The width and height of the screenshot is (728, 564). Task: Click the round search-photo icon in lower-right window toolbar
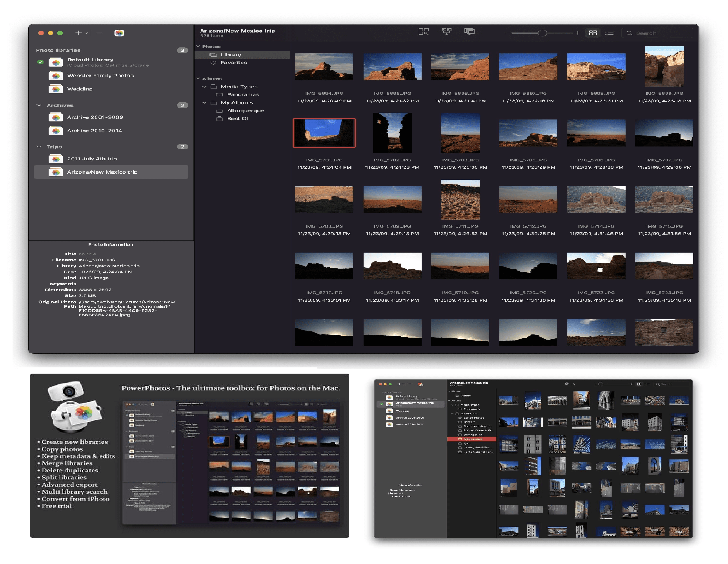(x=567, y=384)
